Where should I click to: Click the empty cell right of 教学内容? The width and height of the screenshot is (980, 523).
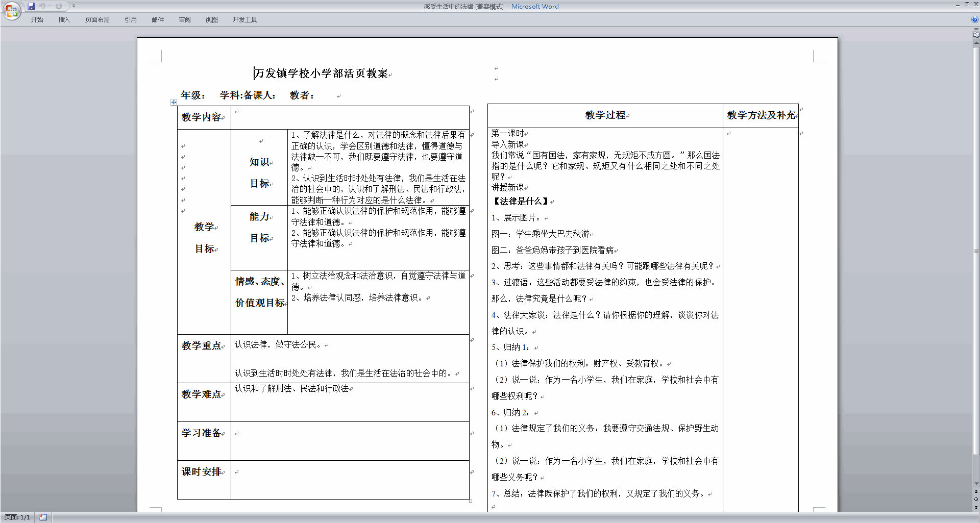pyautogui.click(x=350, y=117)
